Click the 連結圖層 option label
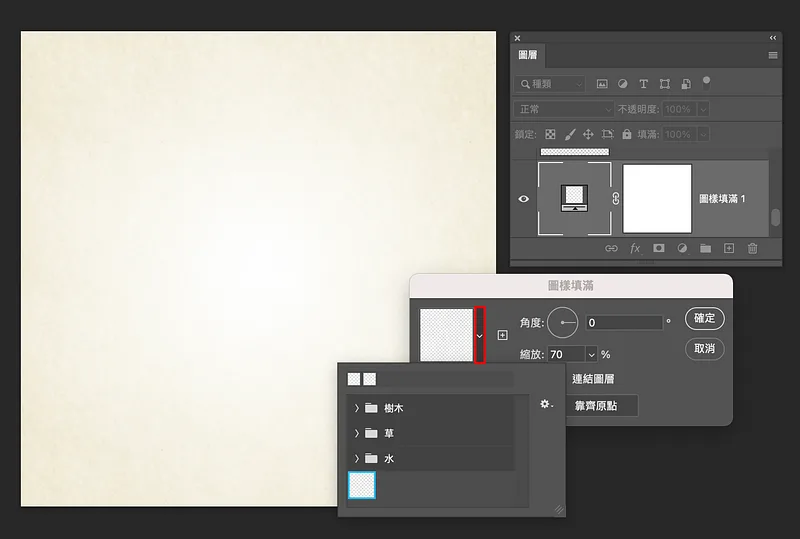This screenshot has height=539, width=800. (593, 379)
